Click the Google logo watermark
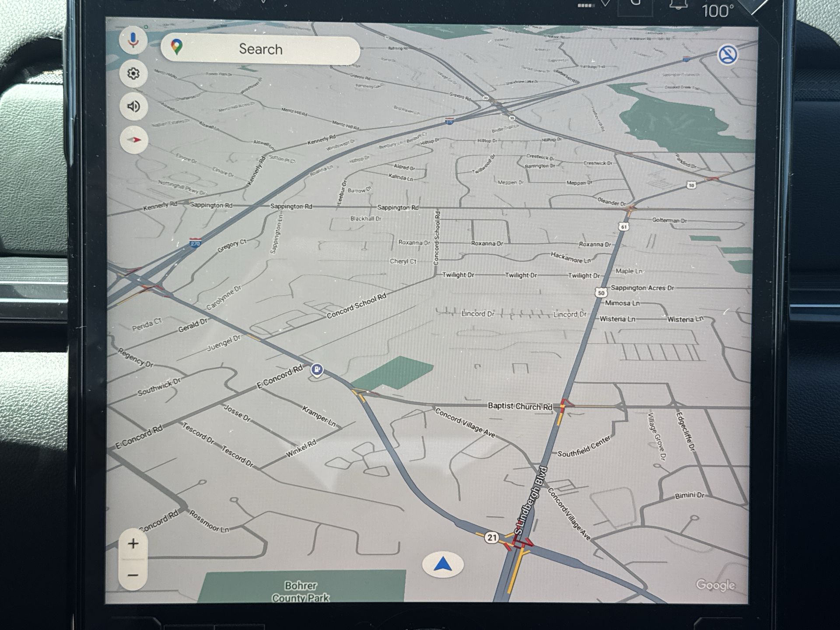This screenshot has width=840, height=630. (x=715, y=585)
